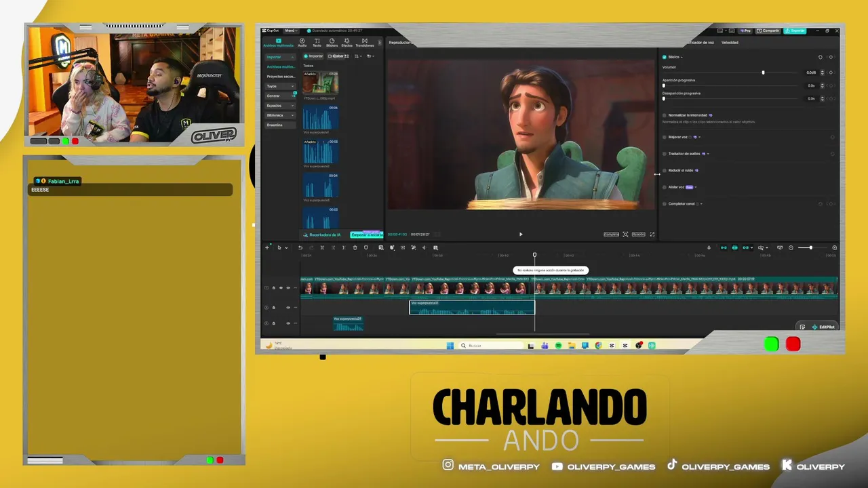The height and width of the screenshot is (488, 868).
Task: Expand the Tuyos sidebar section
Action: pyautogui.click(x=281, y=86)
